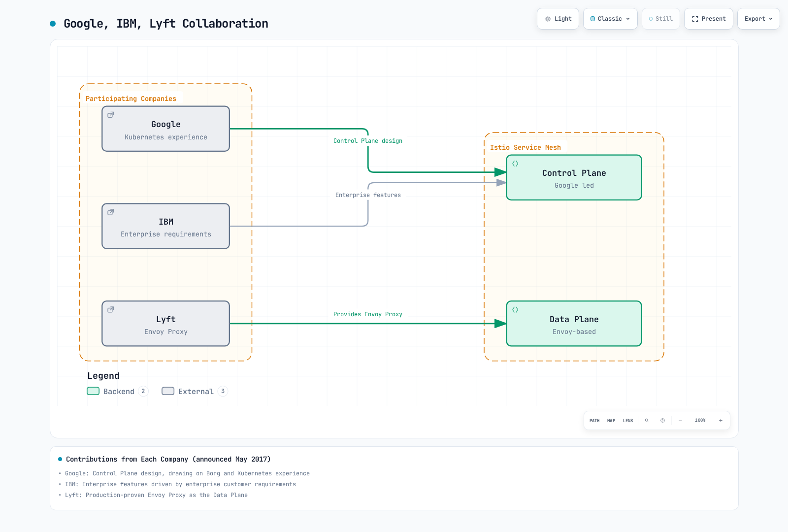Click the Backend count badge 2

coord(143,391)
